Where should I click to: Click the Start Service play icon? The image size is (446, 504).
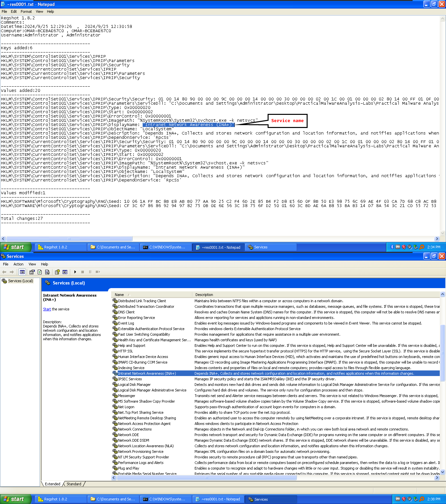[75, 272]
